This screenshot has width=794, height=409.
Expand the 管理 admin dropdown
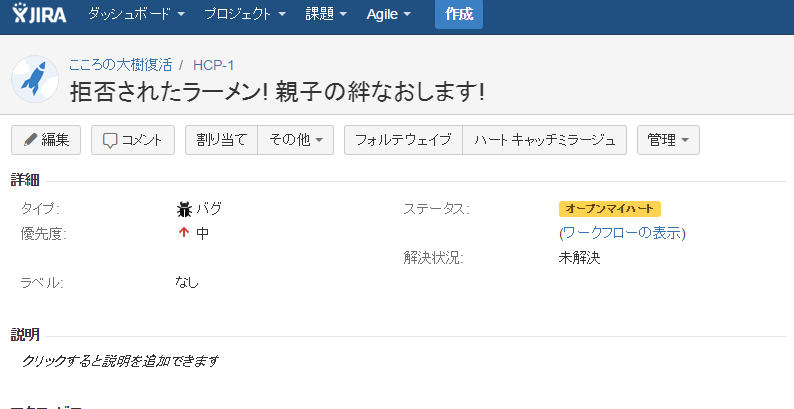tap(668, 140)
